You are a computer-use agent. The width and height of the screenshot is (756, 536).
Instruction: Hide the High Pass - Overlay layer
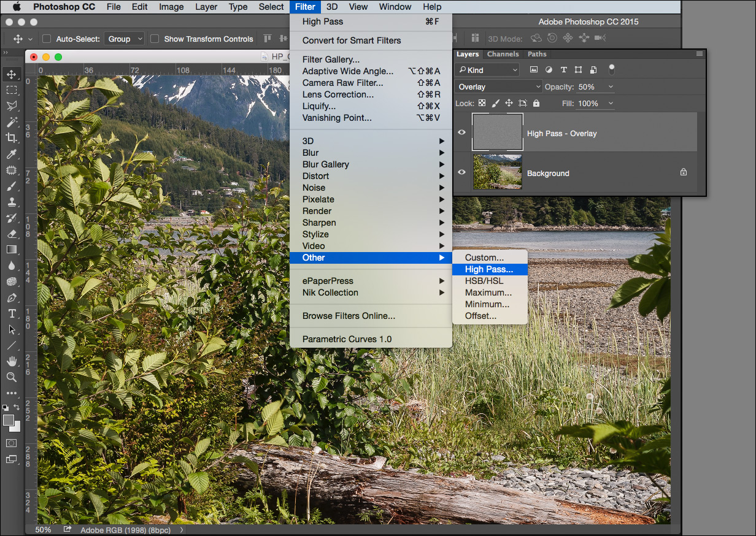462,132
